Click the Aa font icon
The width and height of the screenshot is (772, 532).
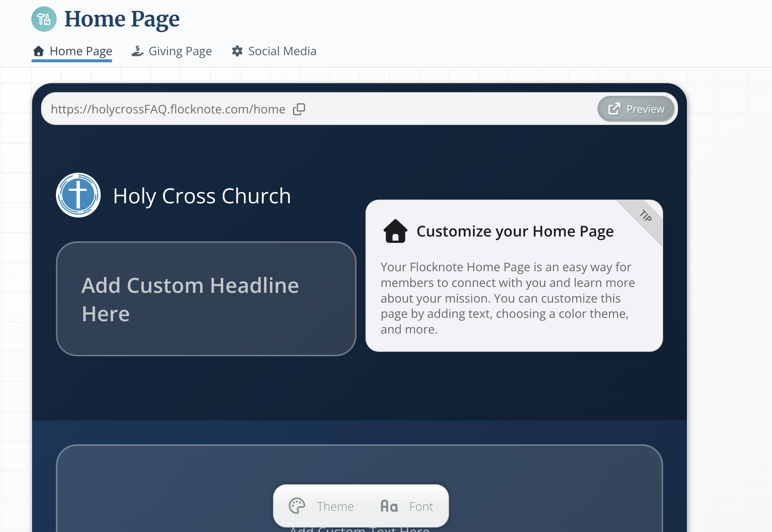389,506
